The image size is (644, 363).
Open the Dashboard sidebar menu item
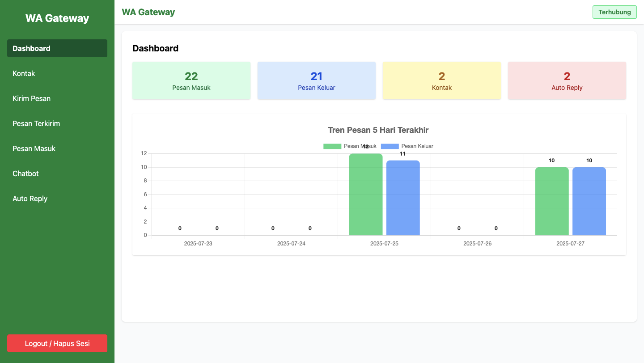coord(57,48)
